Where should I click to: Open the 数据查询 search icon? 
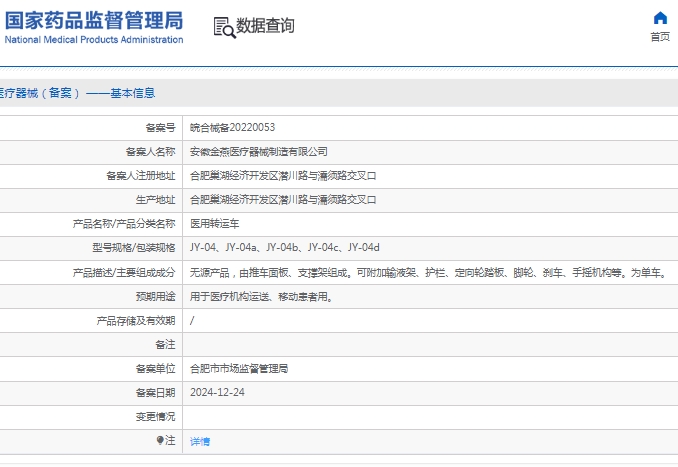pyautogui.click(x=225, y=28)
